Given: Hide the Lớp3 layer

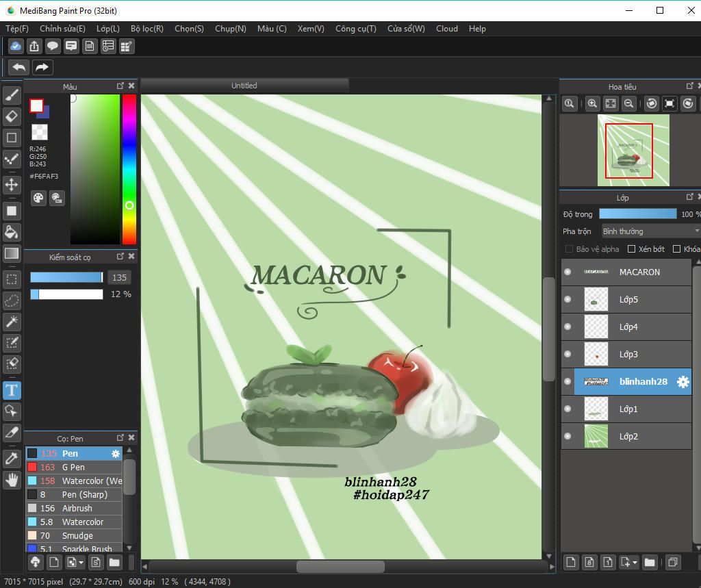Looking at the screenshot, I should [x=568, y=354].
